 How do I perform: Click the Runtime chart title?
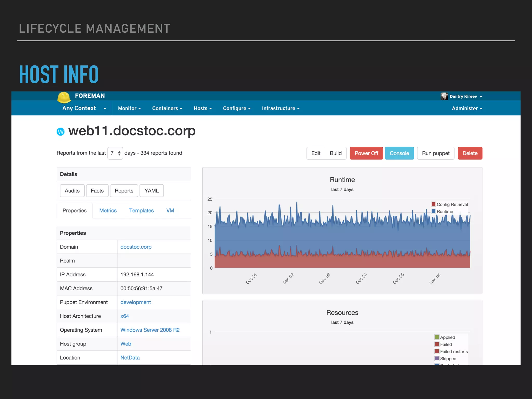click(342, 180)
